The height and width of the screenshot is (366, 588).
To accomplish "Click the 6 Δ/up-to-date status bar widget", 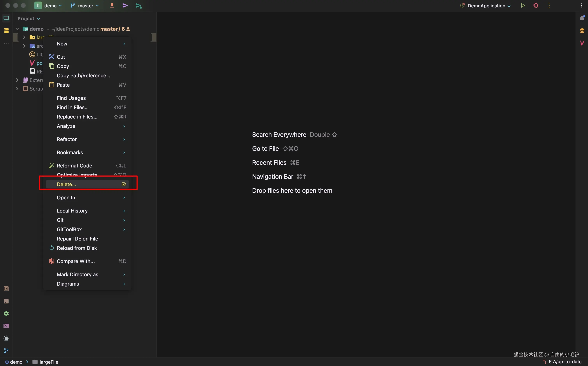I will coord(564,362).
